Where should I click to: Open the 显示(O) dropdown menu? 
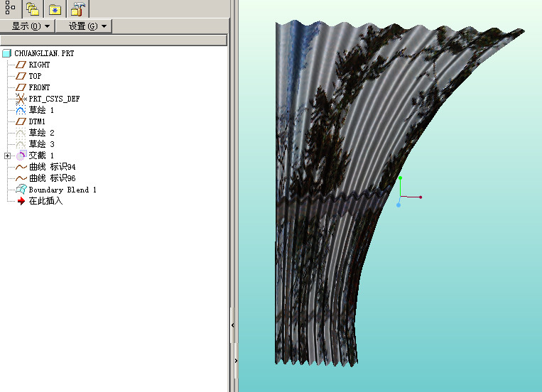coord(28,26)
